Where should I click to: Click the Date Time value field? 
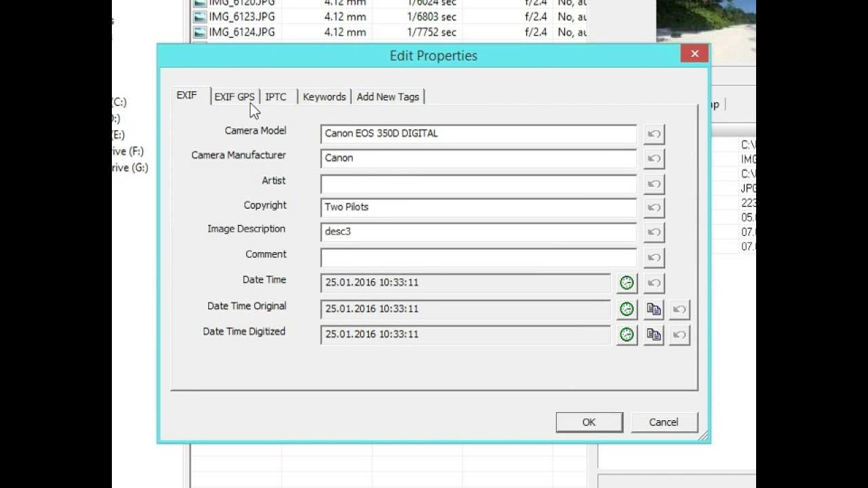tap(466, 283)
